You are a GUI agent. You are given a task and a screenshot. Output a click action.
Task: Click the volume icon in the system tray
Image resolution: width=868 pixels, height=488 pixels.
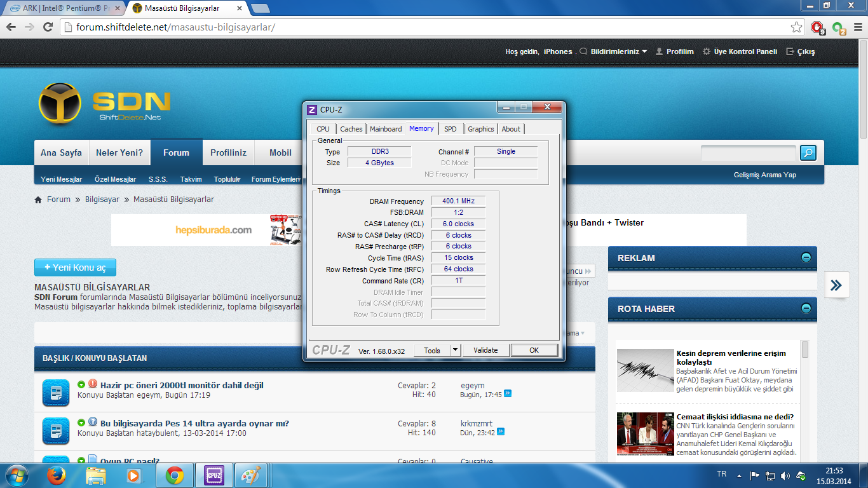785,475
